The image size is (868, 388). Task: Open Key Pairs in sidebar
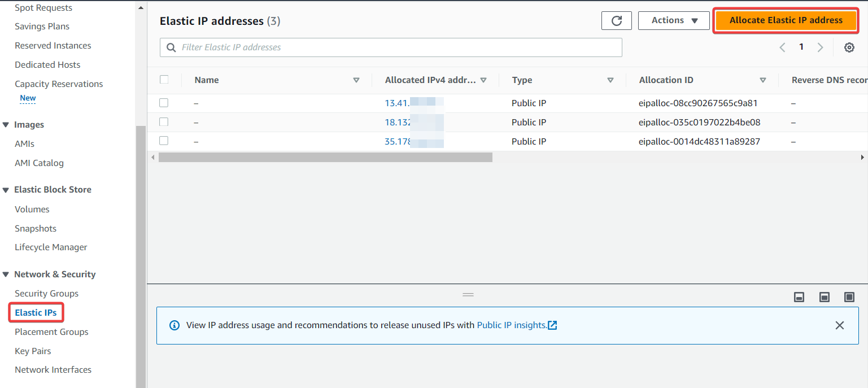pos(33,351)
